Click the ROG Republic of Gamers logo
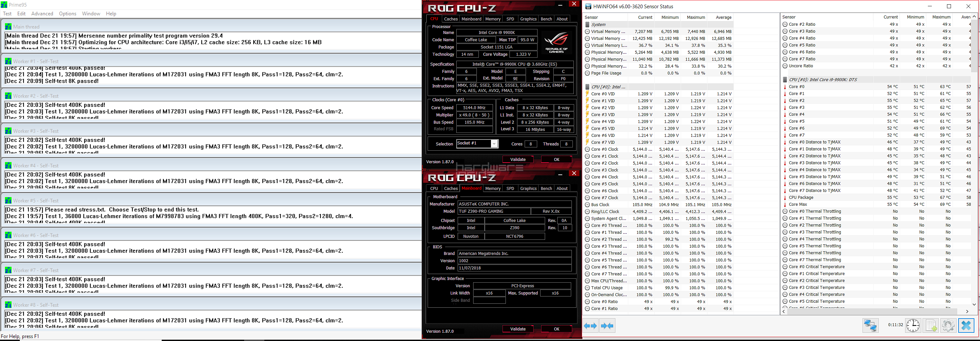This screenshot has height=341, width=980. [556, 42]
